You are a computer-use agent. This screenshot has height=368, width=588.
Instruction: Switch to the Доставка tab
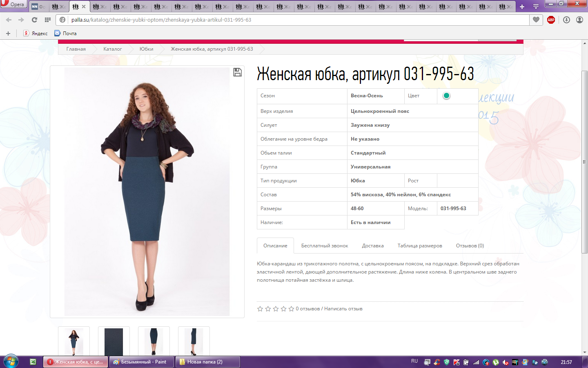372,246
